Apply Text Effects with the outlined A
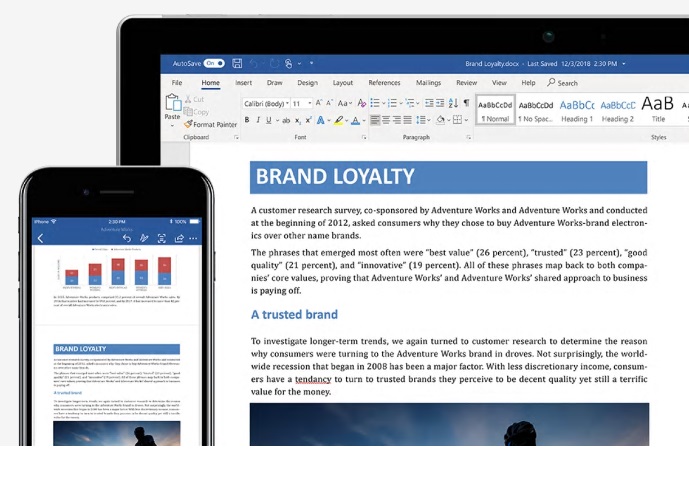This screenshot has width=689, height=487. tap(321, 120)
